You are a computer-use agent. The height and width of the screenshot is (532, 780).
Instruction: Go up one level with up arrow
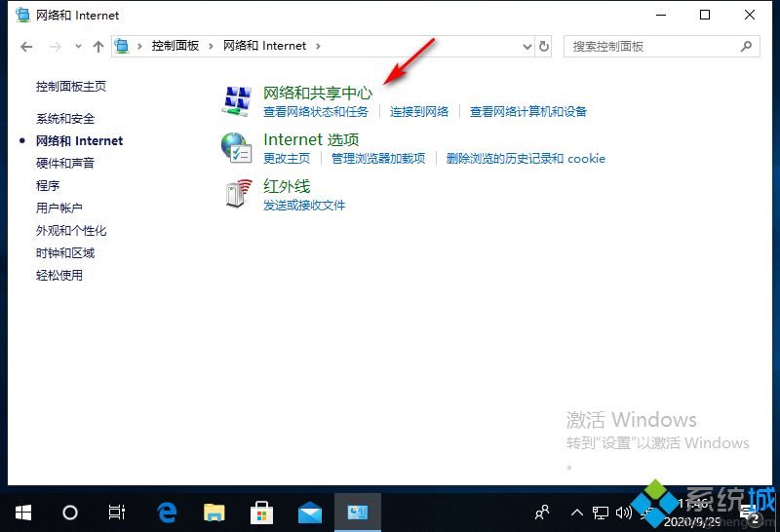(98, 47)
